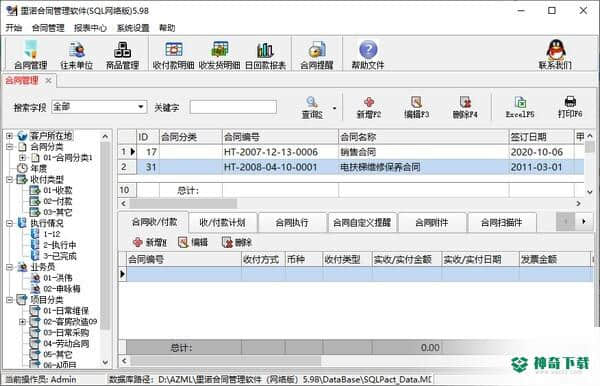Click 删除 in payment sub-toolbar
The width and height of the screenshot is (600, 386).
237,242
